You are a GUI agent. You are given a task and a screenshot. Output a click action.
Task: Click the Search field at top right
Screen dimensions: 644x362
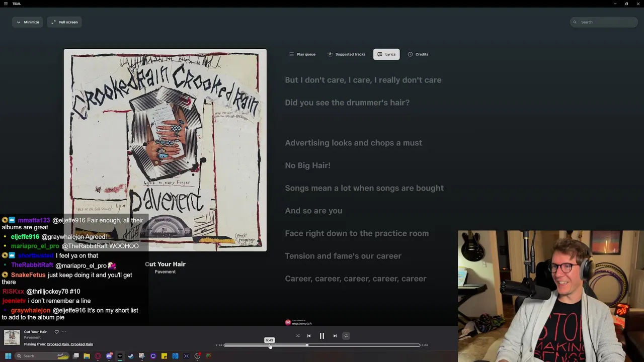point(604,22)
